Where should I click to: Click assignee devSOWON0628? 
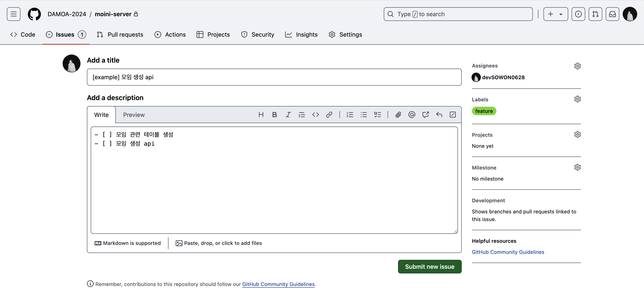point(503,77)
